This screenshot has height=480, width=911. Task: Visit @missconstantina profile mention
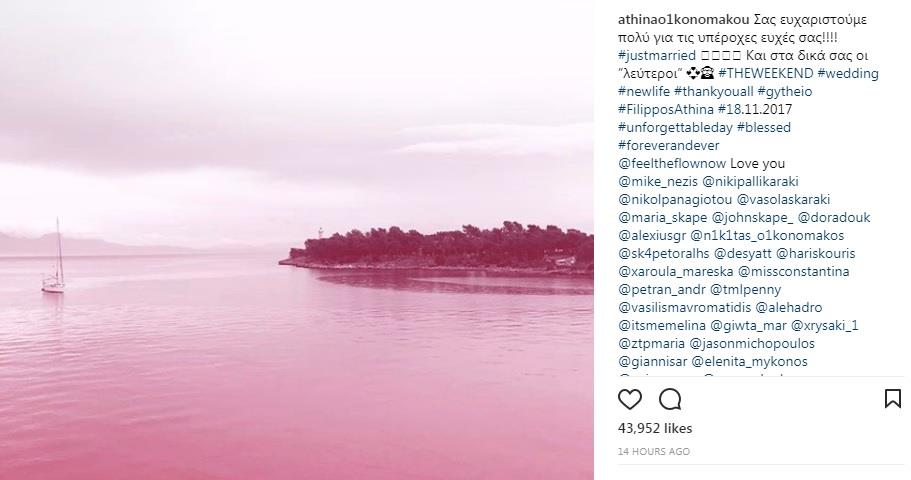(x=794, y=271)
